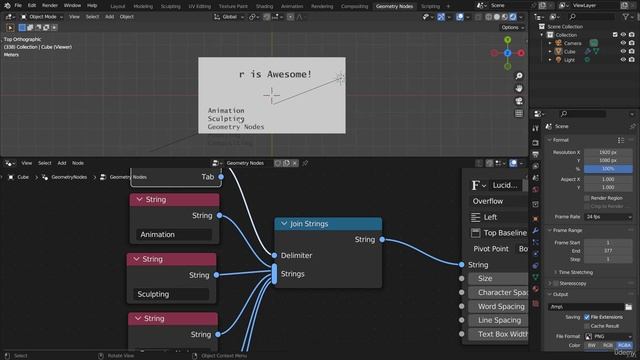This screenshot has width=640, height=360.
Task: Switch perspective/orthographic grid gizmo
Action: click(519, 113)
